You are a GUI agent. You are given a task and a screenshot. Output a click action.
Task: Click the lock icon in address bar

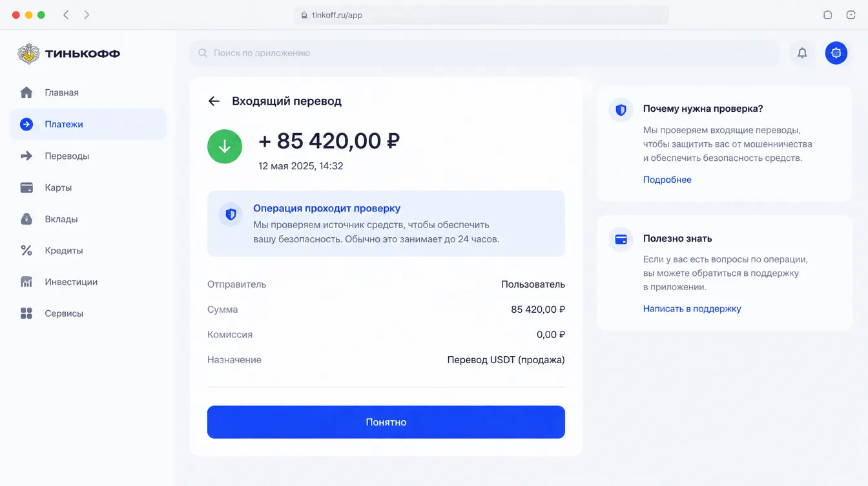point(305,15)
